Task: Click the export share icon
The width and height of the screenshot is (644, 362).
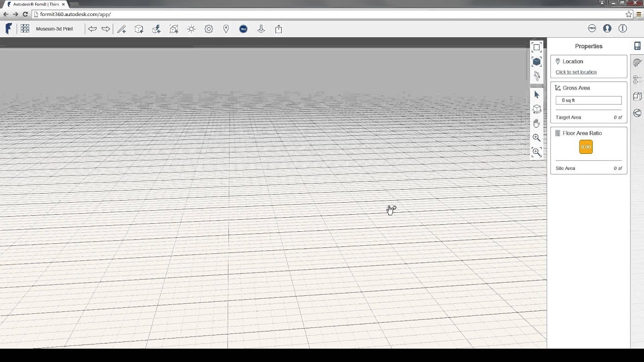Action: pos(279,29)
